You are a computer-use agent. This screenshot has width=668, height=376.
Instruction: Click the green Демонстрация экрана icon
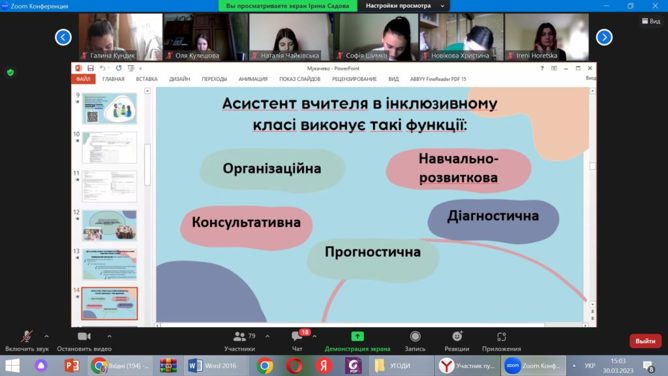pos(357,336)
